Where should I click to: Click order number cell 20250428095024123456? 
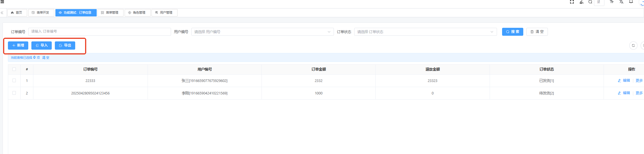90,93
